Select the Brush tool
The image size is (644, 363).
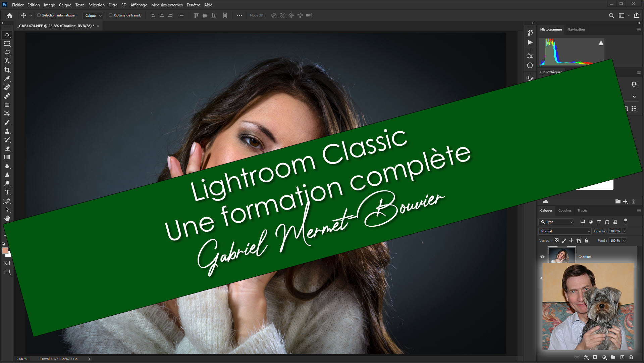tap(7, 122)
